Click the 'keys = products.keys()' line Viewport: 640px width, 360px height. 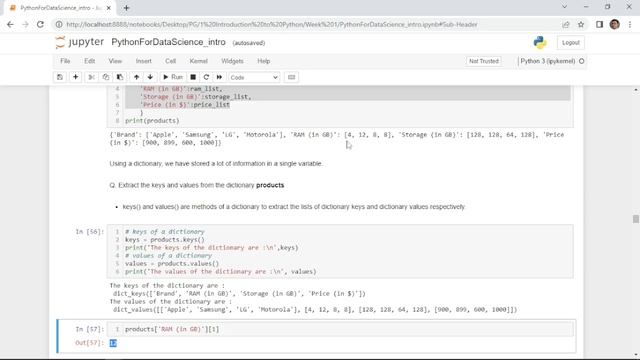[x=164, y=240]
